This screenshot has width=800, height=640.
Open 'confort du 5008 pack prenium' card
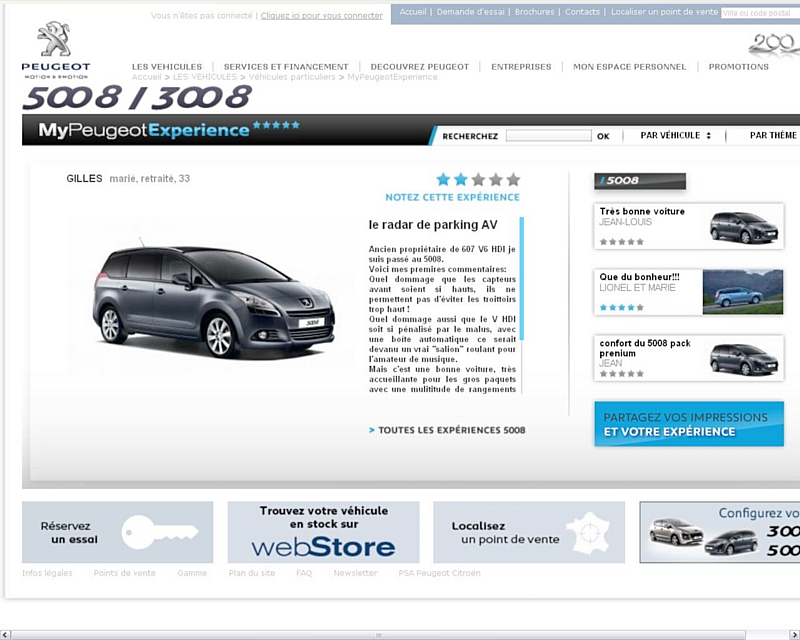[689, 358]
